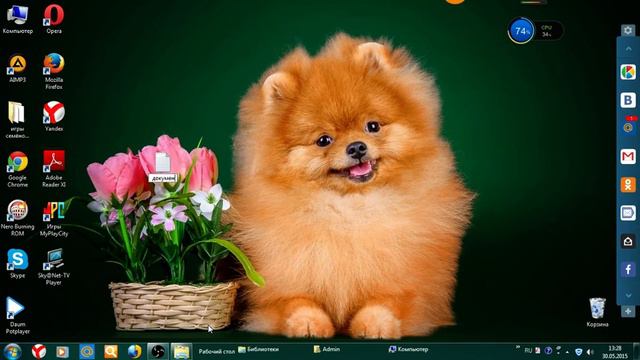Open the Explorer folder taskbar button
640x360 pixels.
tap(181, 351)
